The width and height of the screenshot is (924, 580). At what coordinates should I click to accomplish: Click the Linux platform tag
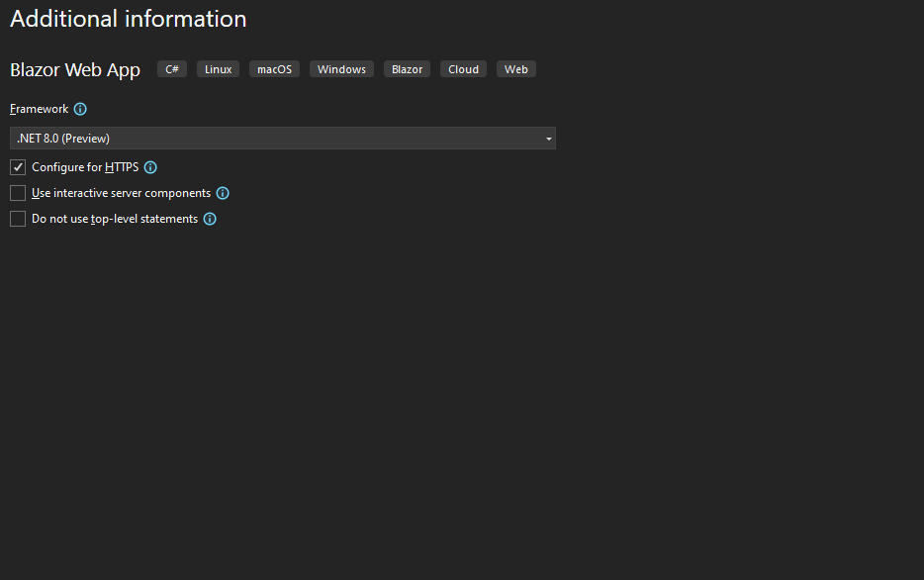(217, 68)
